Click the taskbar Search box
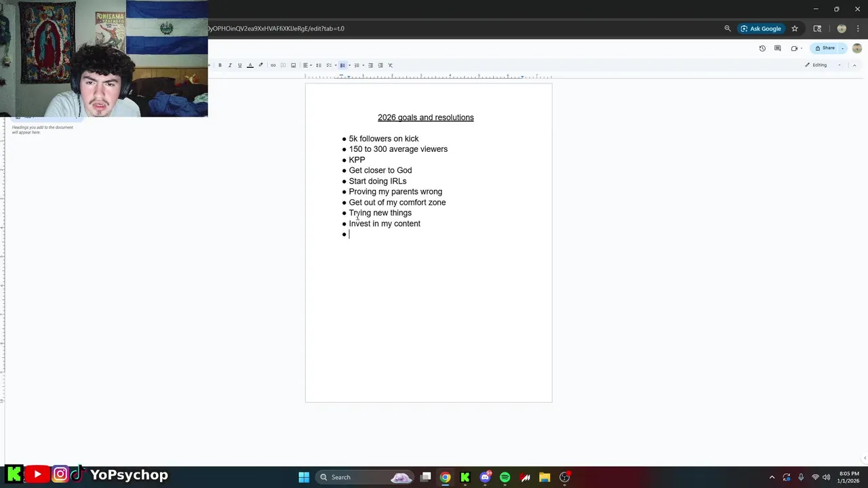 coord(366,477)
